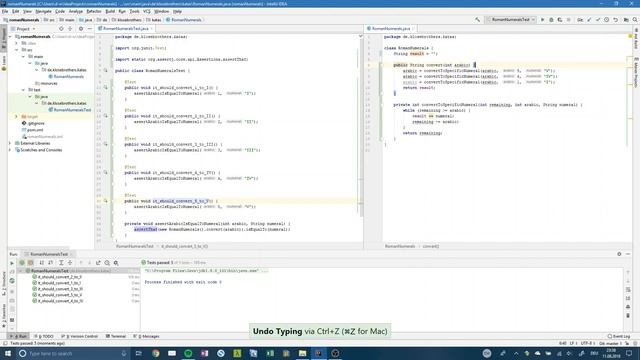Viewport: 640px width, 360px height.
Task: Open the Build menu
Action: (110, 11)
